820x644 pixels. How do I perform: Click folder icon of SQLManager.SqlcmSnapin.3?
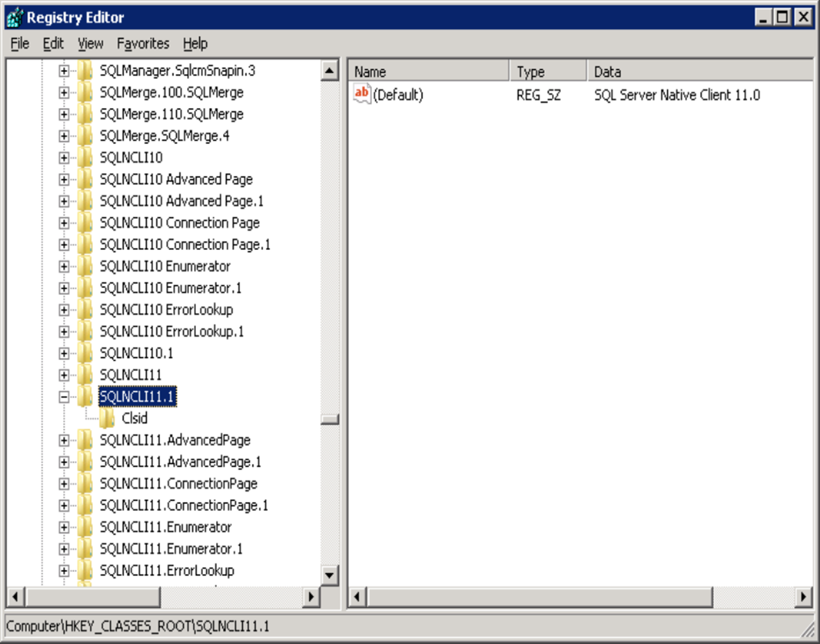84,71
